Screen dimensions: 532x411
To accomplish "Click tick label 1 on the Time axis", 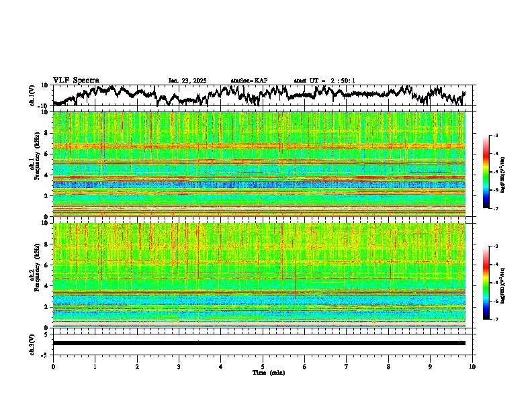I will point(95,367).
